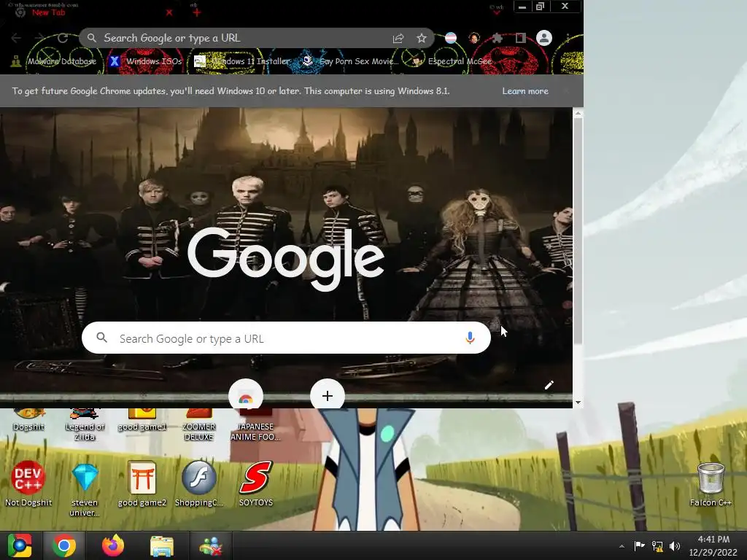Screen dimensions: 747x560
Task: Select the steven univer... diamond desktop icon
Action: pos(85,489)
